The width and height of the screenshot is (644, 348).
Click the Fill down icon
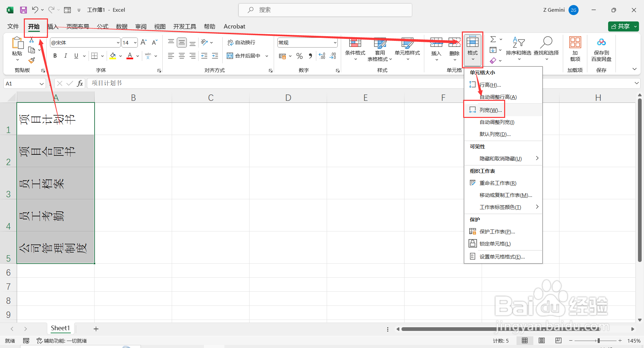point(493,50)
